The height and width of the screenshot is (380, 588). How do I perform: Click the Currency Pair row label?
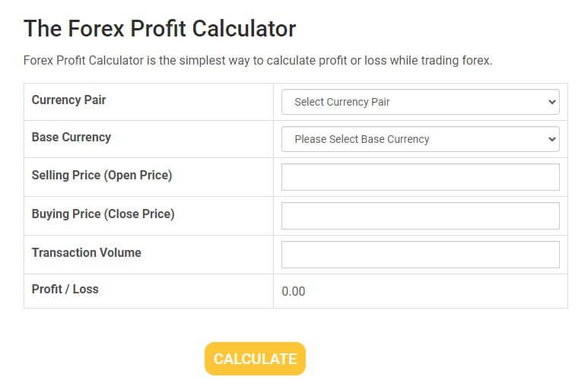pyautogui.click(x=68, y=100)
